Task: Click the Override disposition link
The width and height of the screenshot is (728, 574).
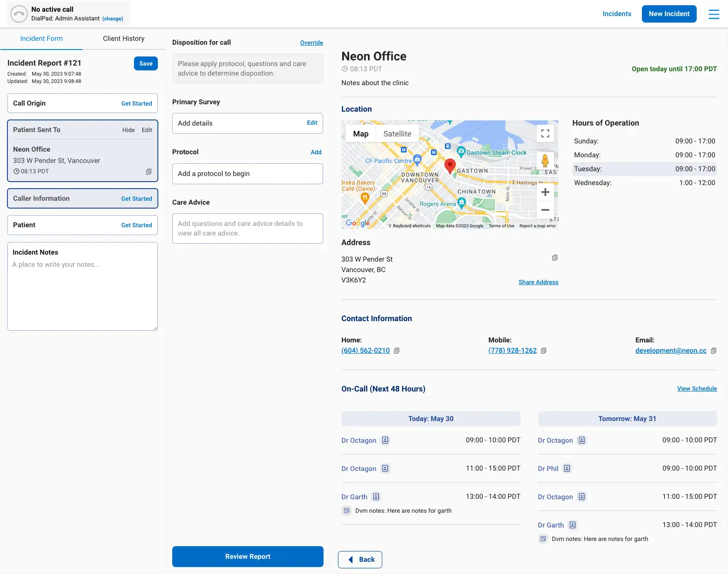Action: [x=311, y=43]
